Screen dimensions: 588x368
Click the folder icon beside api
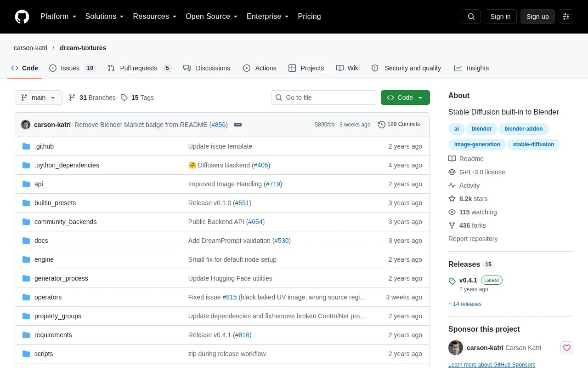click(x=26, y=184)
